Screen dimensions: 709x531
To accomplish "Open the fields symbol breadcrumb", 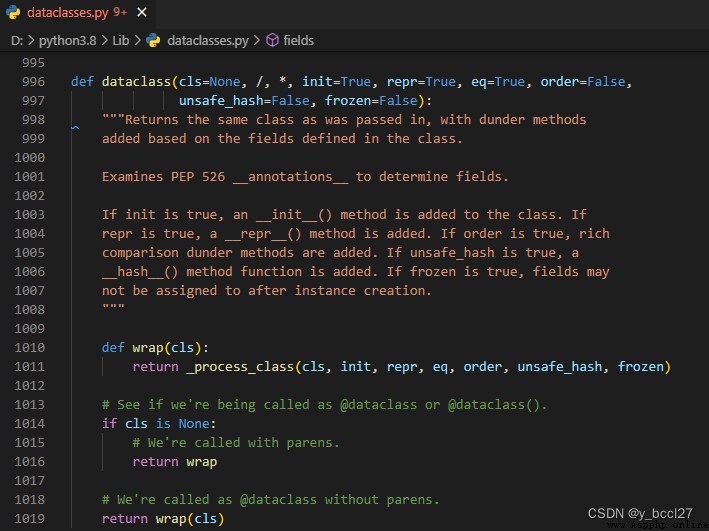I will (298, 41).
